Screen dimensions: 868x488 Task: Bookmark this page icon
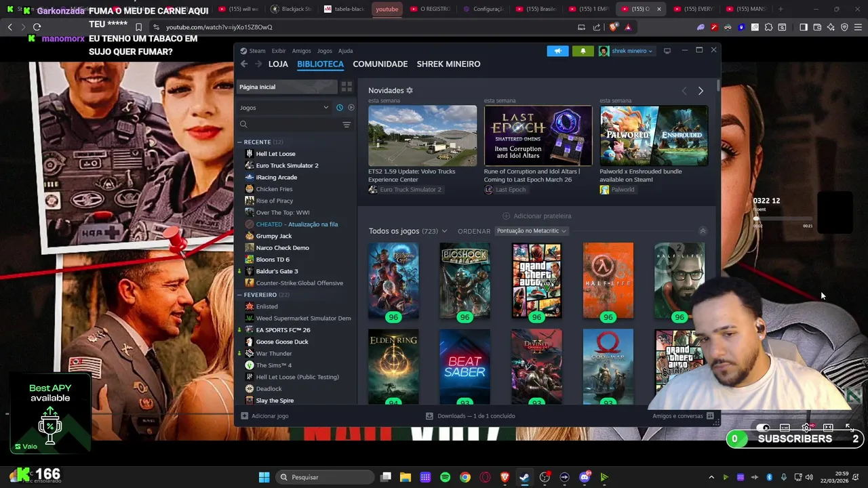tap(138, 27)
